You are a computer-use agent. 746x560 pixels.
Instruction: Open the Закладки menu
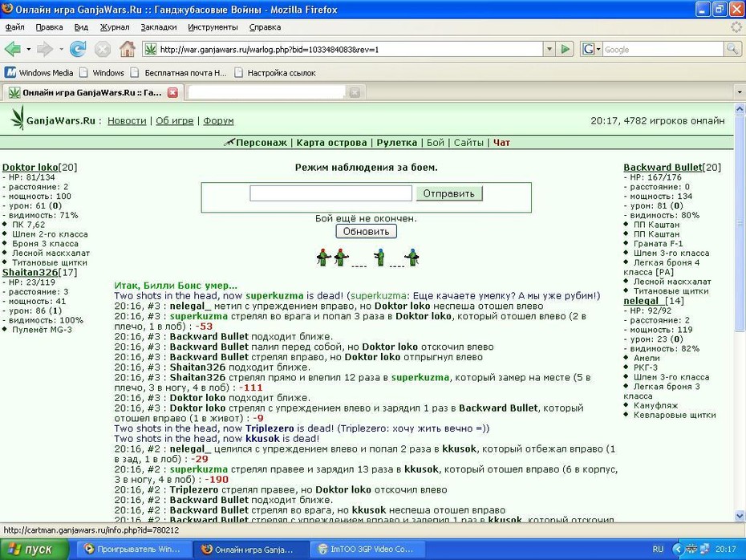click(159, 27)
